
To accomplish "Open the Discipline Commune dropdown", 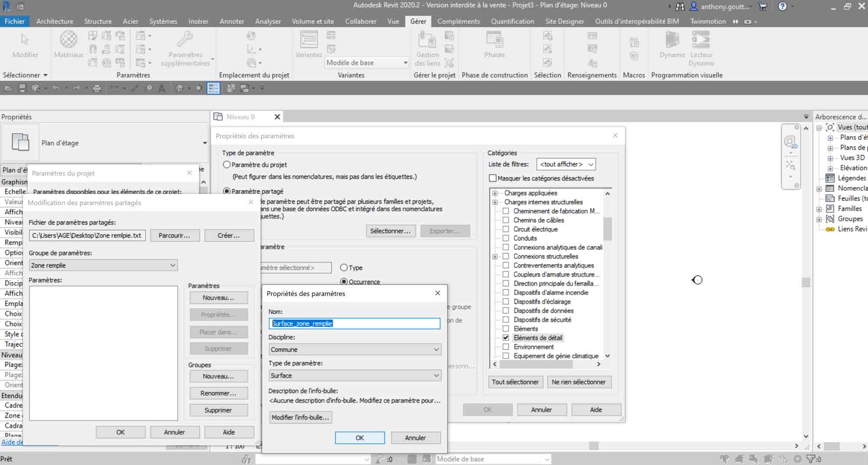I will click(x=355, y=350).
